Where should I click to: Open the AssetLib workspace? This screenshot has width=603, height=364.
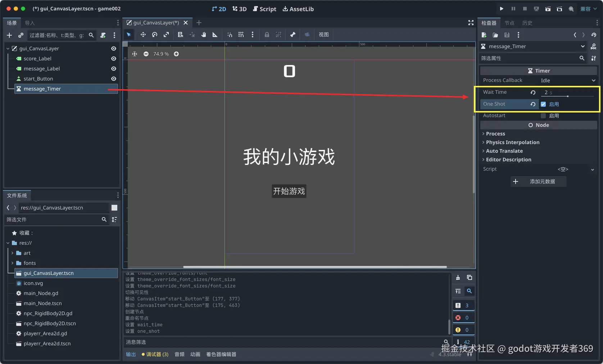298,9
